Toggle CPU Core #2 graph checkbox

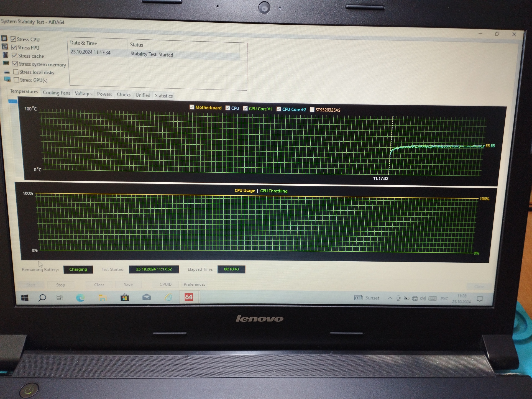click(x=279, y=109)
